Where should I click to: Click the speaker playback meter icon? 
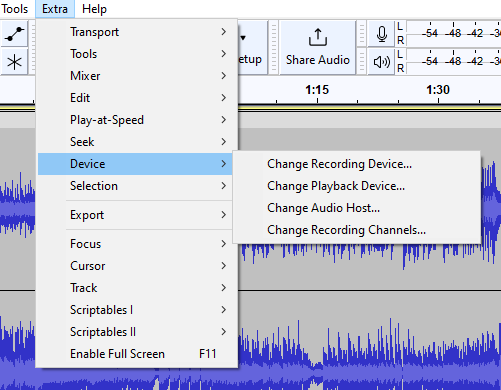coord(381,62)
